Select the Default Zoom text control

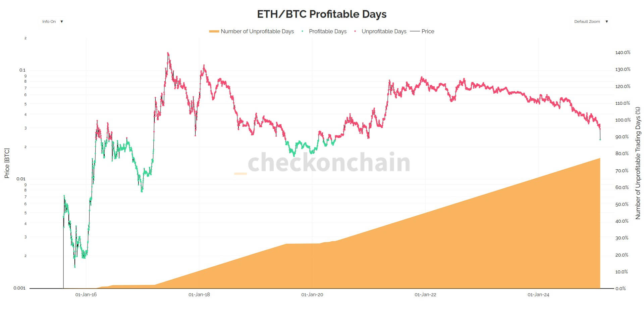click(587, 21)
